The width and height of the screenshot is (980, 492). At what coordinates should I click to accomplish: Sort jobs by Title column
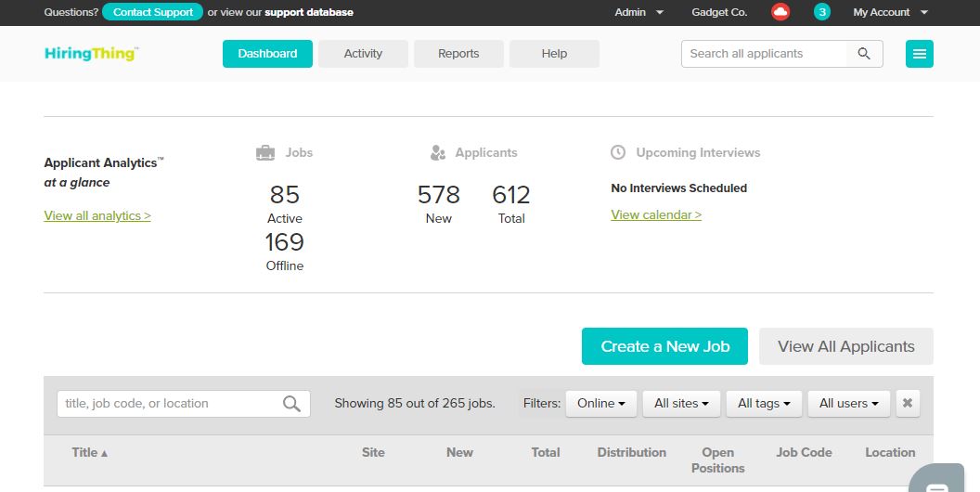coord(89,453)
